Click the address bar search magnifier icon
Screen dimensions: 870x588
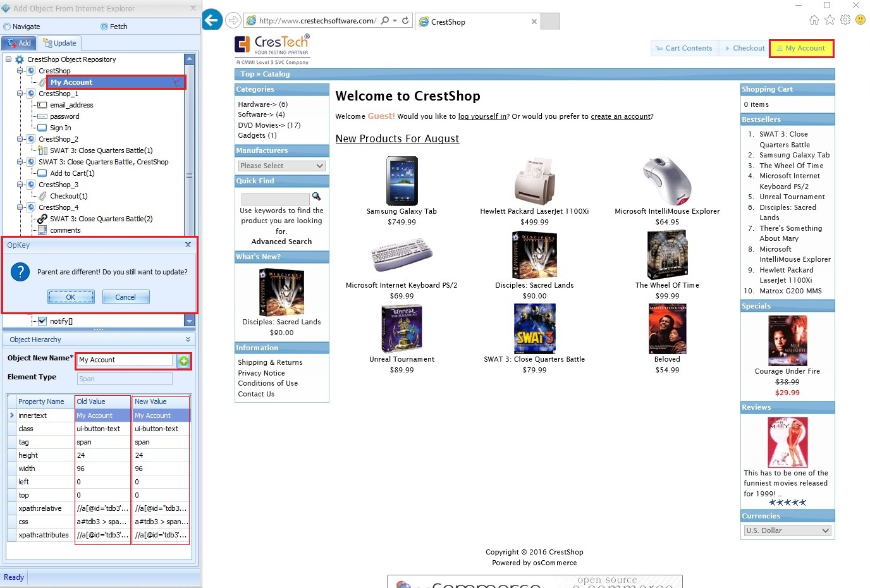(384, 20)
